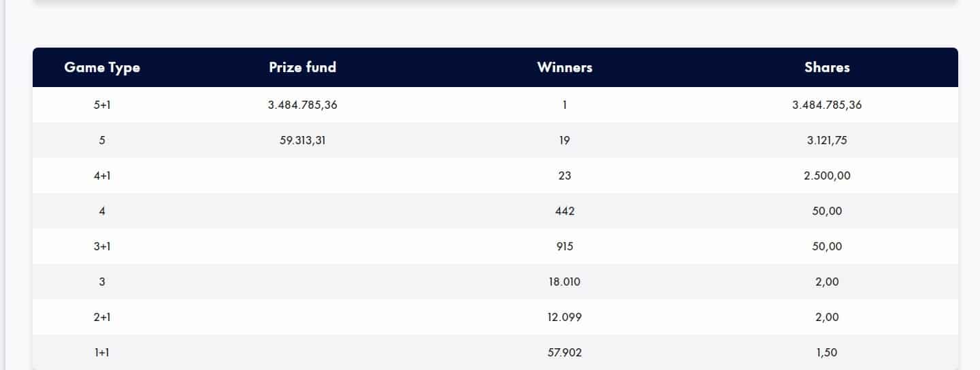
Task: Click the 23 winners value
Action: (564, 175)
